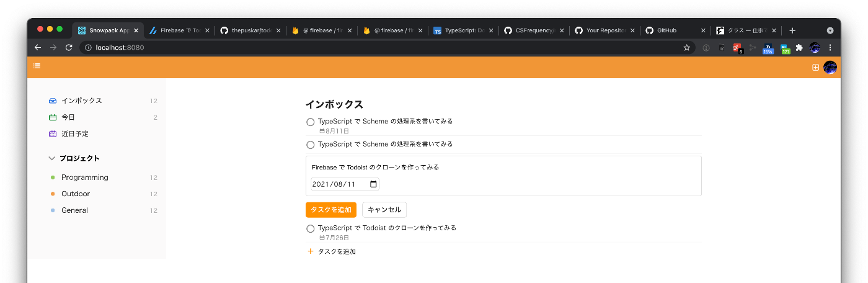Click the orange dot beside Outdoor

tap(53, 194)
